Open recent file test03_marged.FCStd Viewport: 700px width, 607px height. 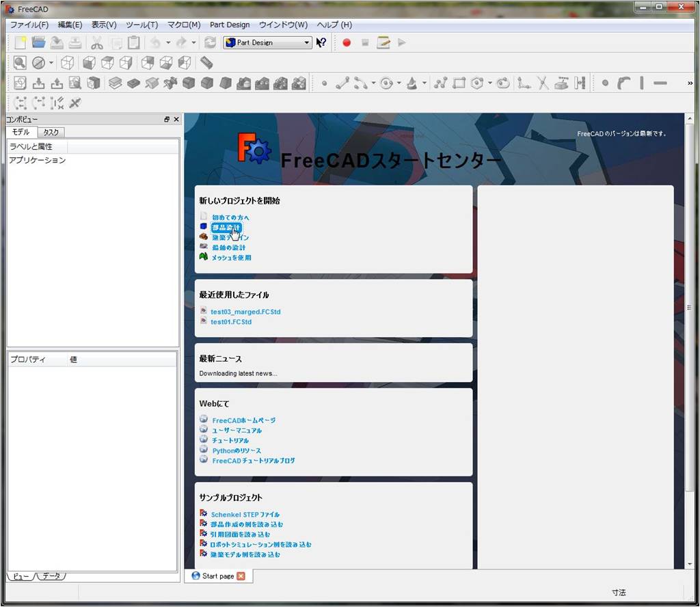coord(245,312)
